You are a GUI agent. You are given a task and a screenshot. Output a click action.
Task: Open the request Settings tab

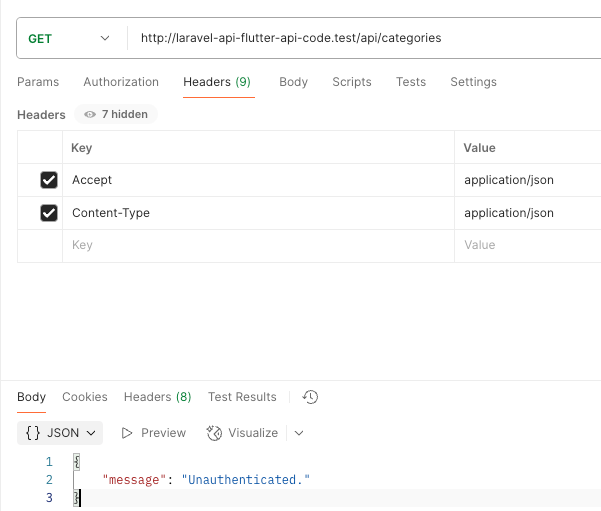coord(473,82)
